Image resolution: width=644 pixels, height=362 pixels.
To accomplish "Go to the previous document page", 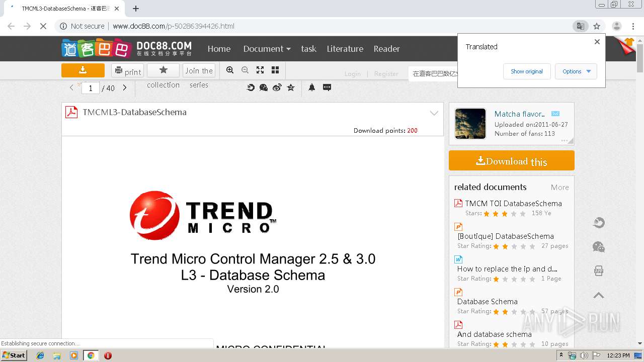I will pos(71,87).
